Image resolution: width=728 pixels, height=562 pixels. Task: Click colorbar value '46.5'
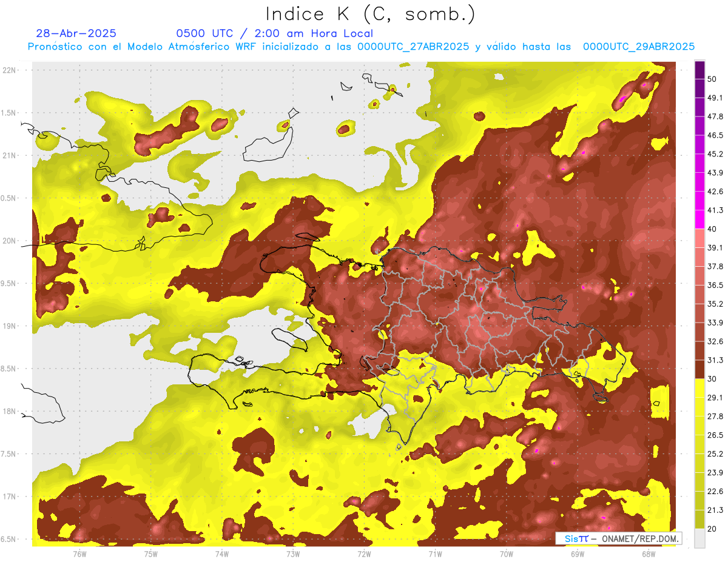[715, 136]
